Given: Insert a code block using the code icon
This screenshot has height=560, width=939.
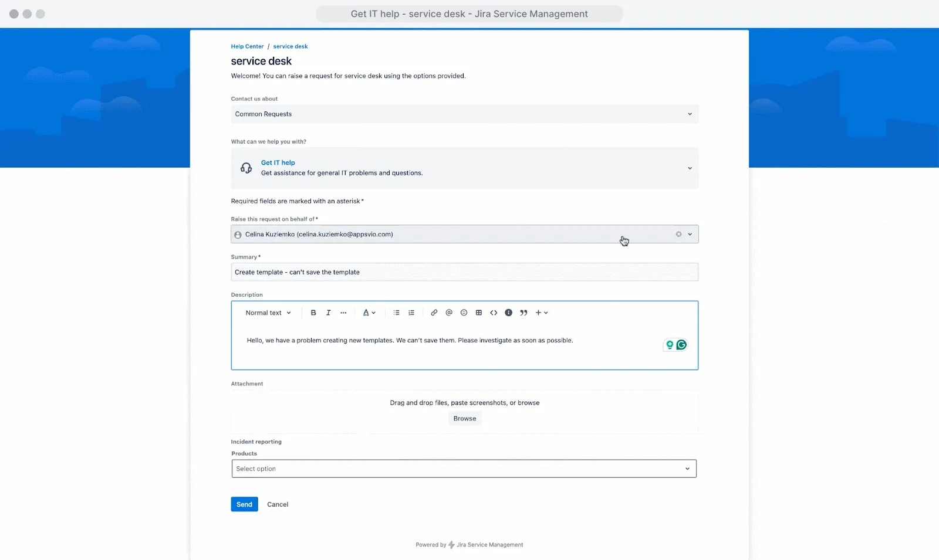Looking at the screenshot, I should coord(494,313).
